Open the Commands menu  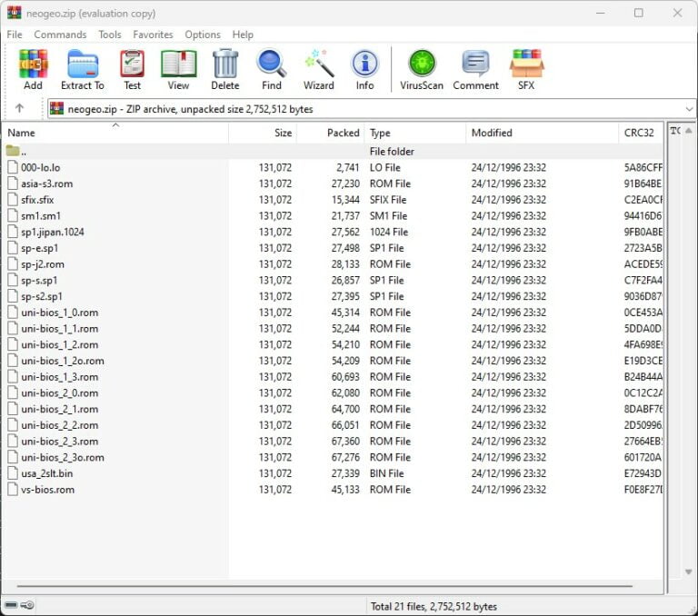click(60, 35)
